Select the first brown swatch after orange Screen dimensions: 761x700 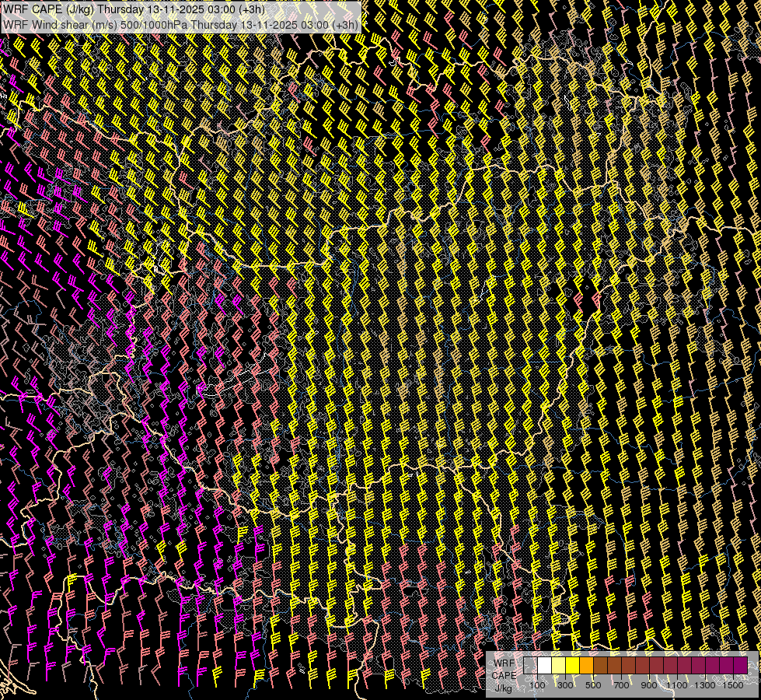point(600,666)
